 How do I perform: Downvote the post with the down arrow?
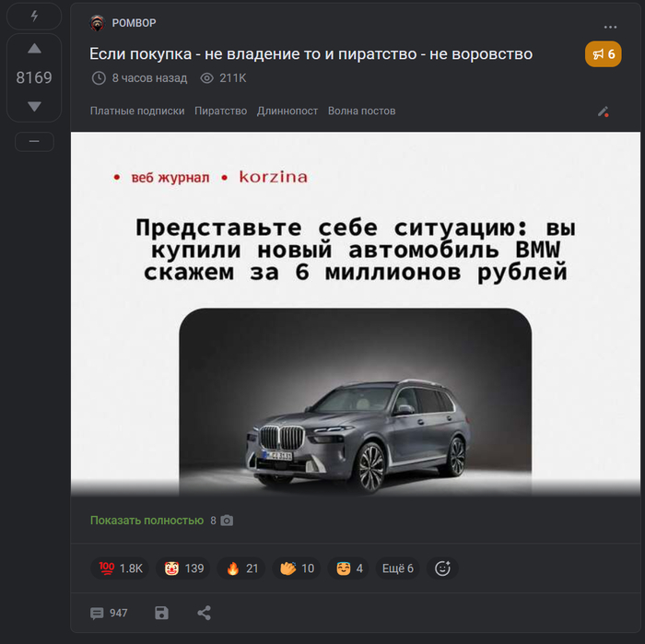pos(34,107)
